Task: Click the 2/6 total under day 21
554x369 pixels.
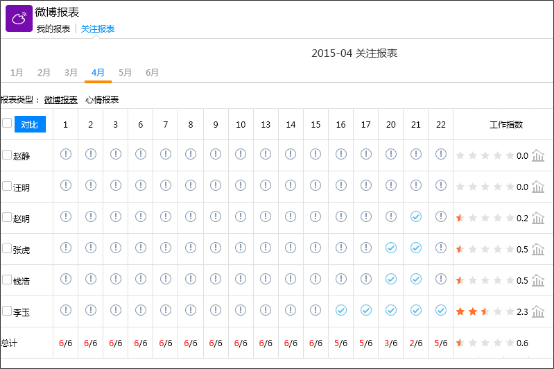Action: pos(416,343)
